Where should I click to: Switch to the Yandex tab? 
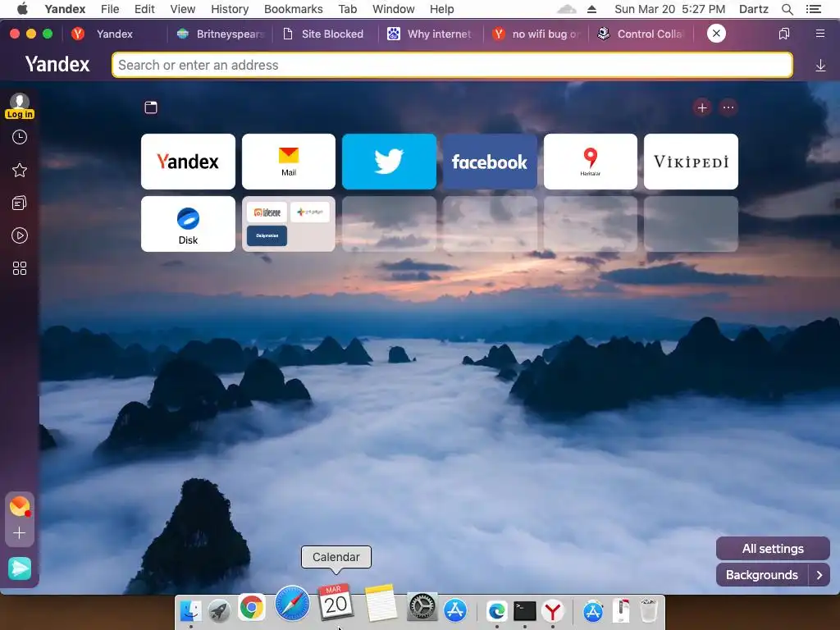point(115,34)
